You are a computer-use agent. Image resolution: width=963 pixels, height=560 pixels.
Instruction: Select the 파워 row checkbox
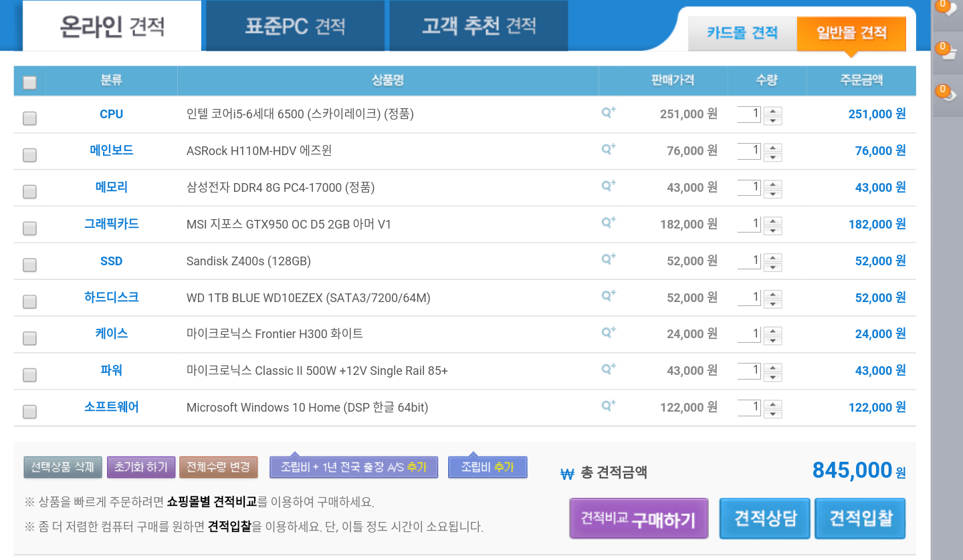click(x=29, y=375)
